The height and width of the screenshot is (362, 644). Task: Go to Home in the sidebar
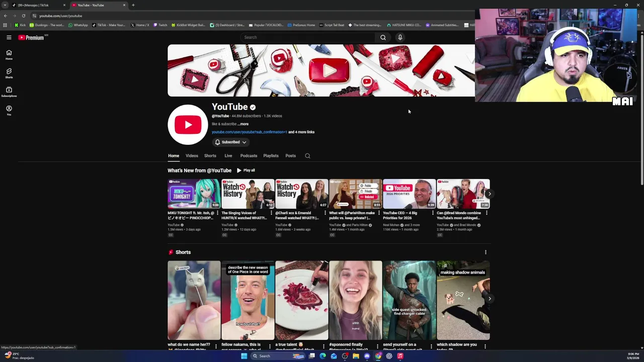click(x=9, y=55)
